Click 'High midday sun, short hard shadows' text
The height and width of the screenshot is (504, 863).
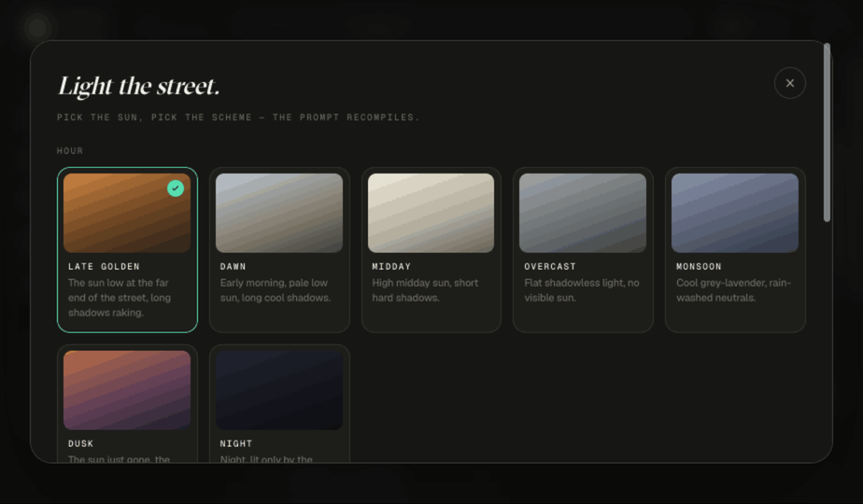[425, 290]
